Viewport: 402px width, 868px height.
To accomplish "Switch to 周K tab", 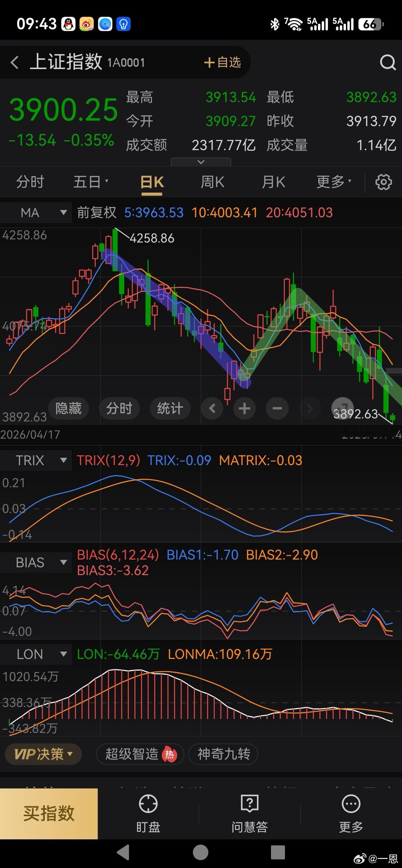I will pyautogui.click(x=213, y=182).
